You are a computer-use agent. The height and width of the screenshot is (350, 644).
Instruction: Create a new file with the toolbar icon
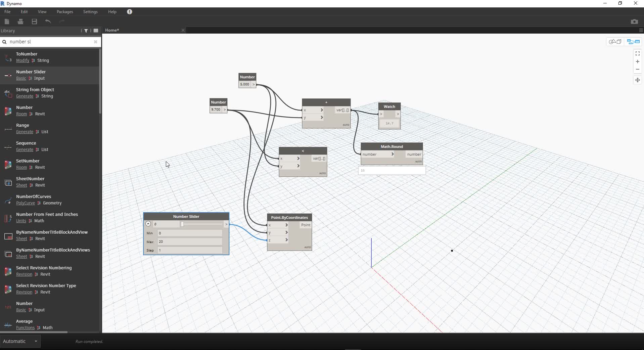coord(7,21)
